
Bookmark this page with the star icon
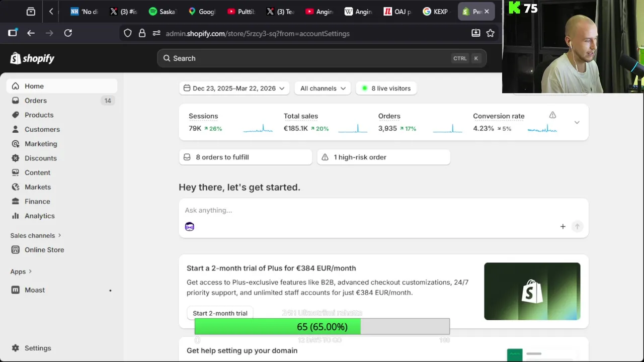point(491,33)
